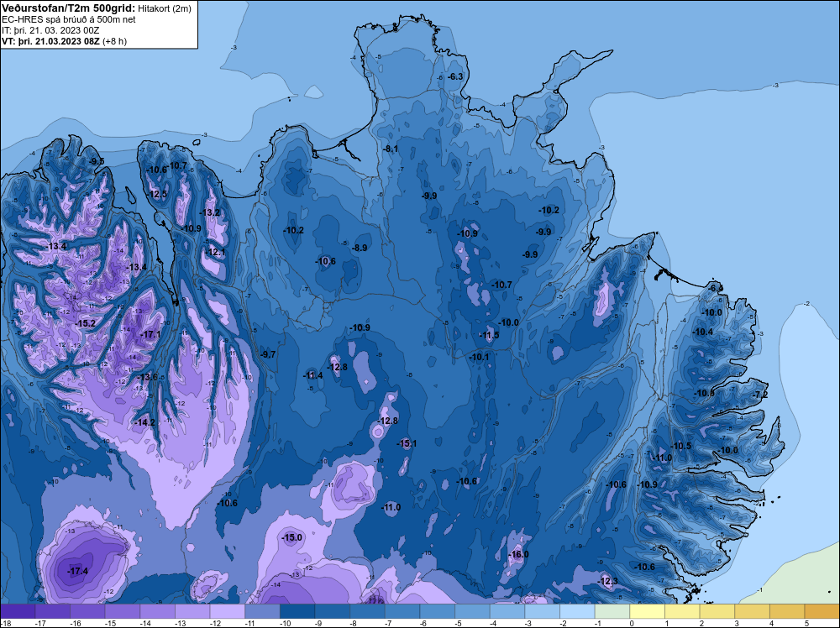Click the -10.4 temperature value

click(703, 332)
